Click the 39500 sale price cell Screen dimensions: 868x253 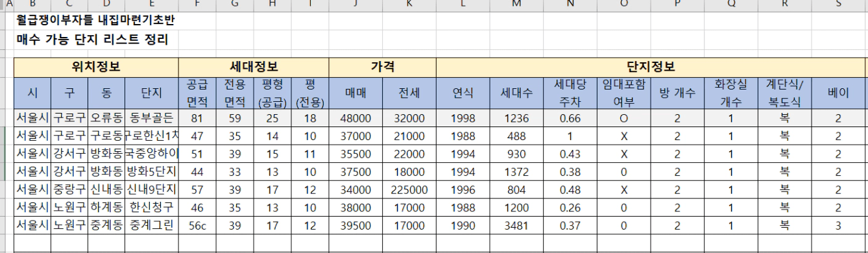356,226
